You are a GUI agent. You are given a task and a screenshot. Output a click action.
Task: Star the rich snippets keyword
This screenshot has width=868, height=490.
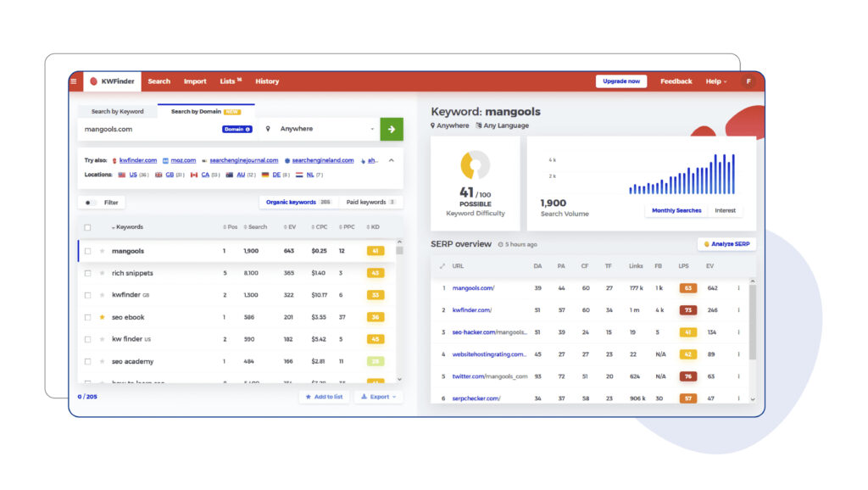tap(102, 273)
